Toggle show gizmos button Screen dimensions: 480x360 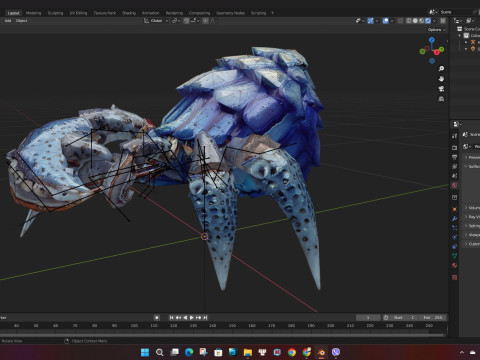(370, 21)
